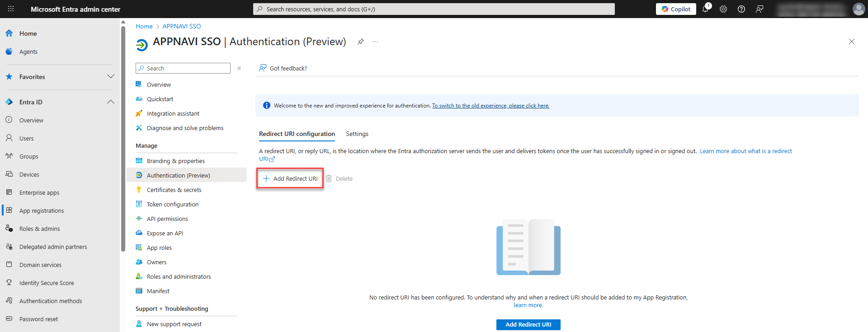Focus the global search resources field
This screenshot has height=332, width=868.
tap(434, 9)
